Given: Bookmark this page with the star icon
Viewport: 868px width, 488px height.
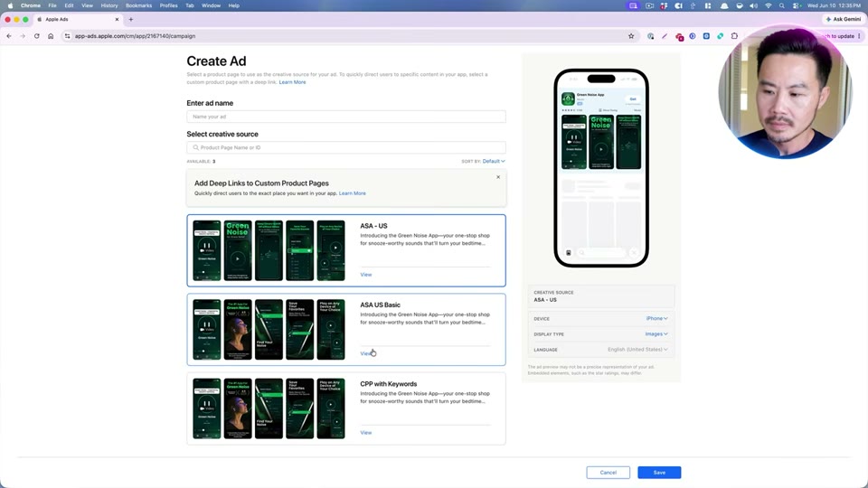Looking at the screenshot, I should 631,36.
